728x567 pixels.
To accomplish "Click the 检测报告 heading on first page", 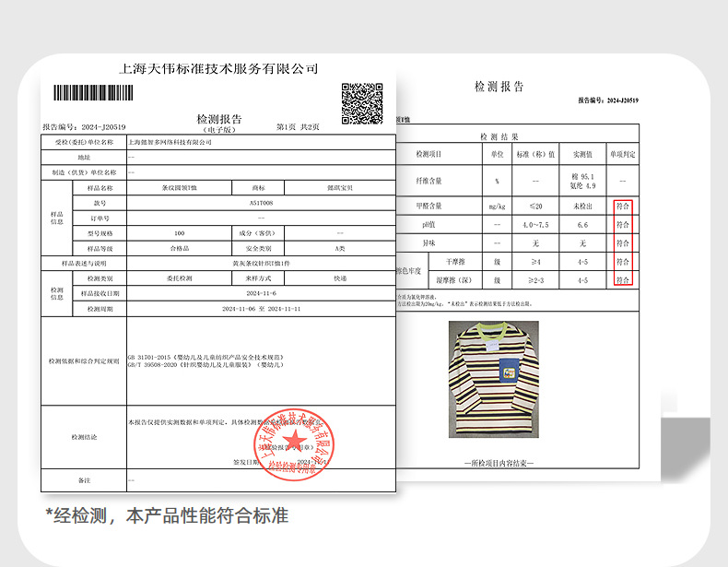I will point(219,119).
